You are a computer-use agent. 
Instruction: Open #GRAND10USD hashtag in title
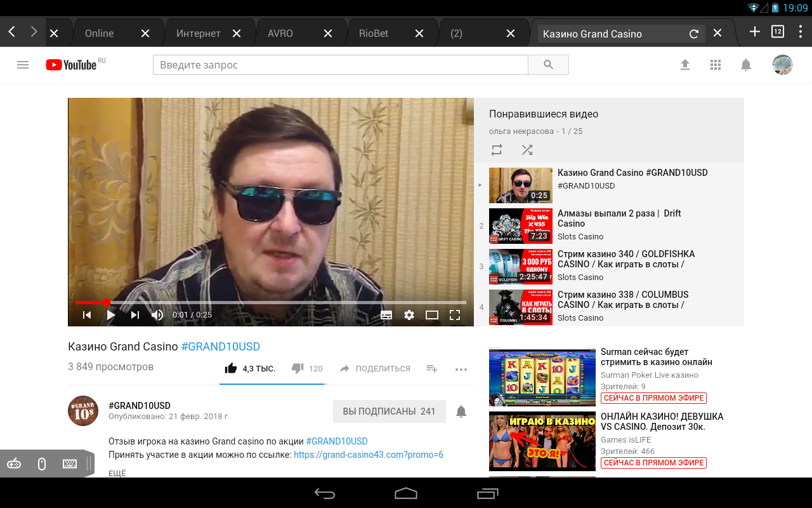tap(221, 347)
